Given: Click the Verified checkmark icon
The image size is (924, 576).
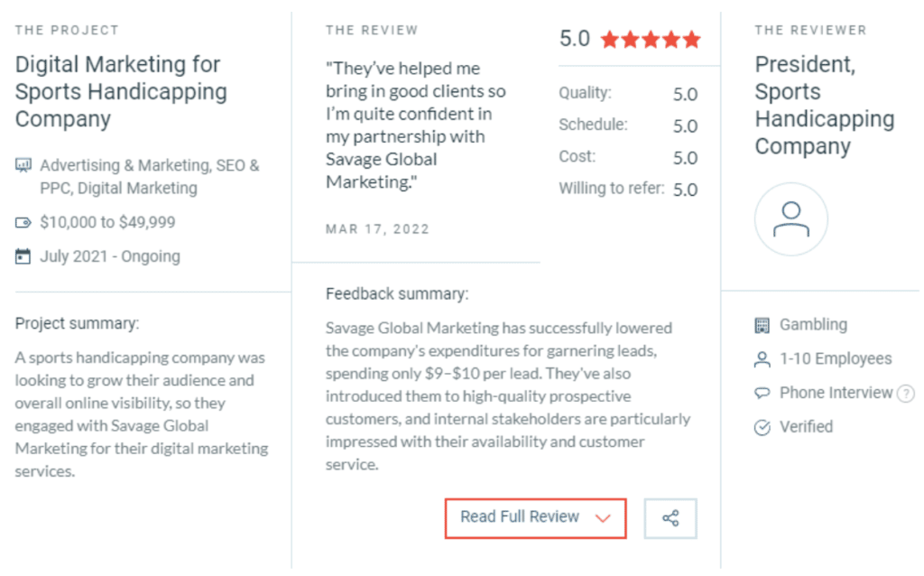Looking at the screenshot, I should coord(762,427).
